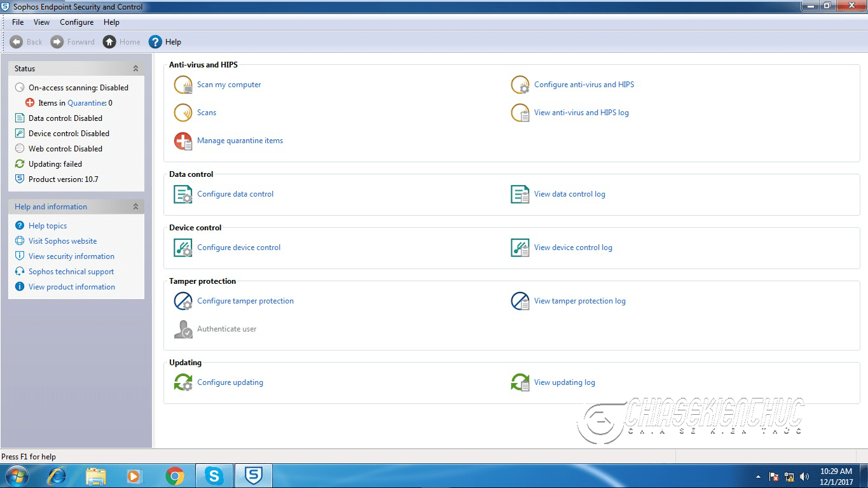Image resolution: width=868 pixels, height=488 pixels.
Task: Click the Sophos taskbar button
Action: (254, 476)
